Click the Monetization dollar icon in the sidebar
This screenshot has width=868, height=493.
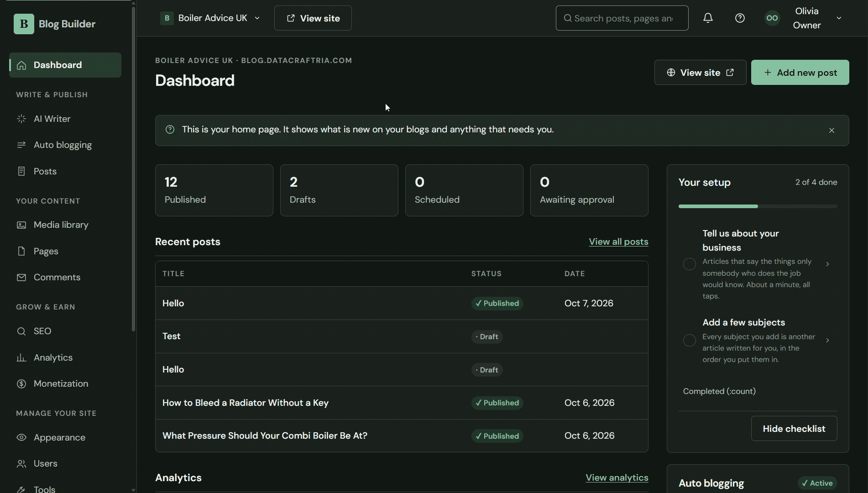21,384
